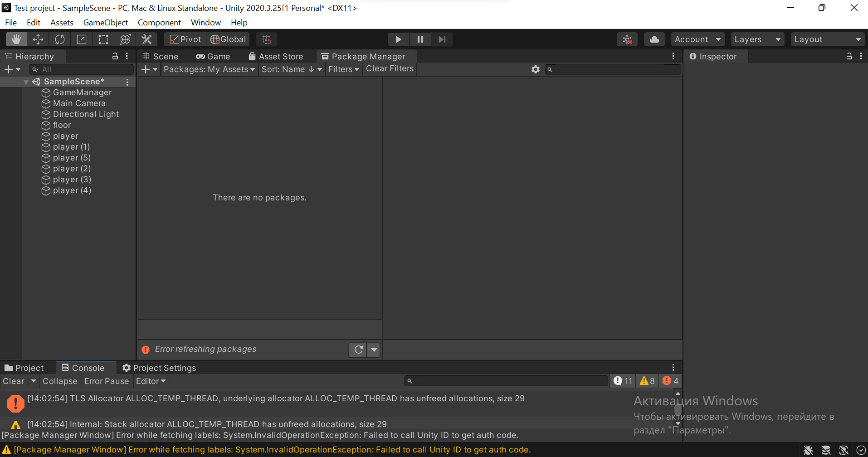Open the GameObject menu
868x457 pixels.
point(106,23)
